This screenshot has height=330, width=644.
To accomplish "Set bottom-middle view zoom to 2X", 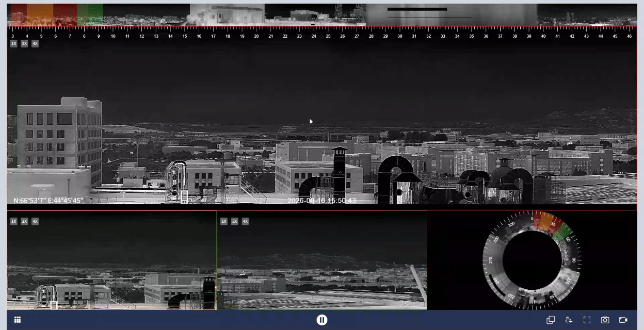I will [235, 221].
